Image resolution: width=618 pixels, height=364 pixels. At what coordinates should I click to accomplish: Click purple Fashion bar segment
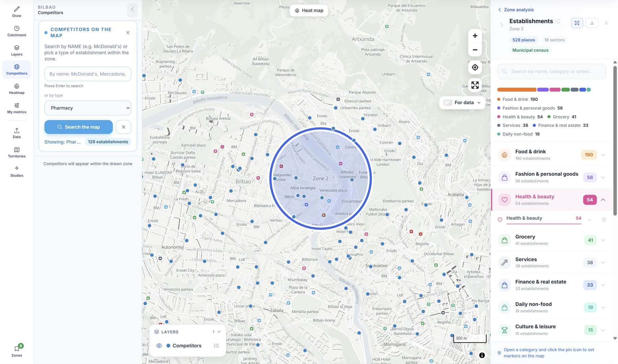tap(543, 90)
